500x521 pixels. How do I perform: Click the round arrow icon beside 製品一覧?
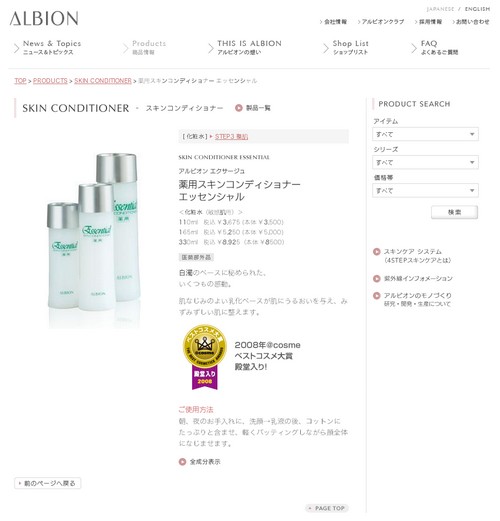tap(238, 108)
